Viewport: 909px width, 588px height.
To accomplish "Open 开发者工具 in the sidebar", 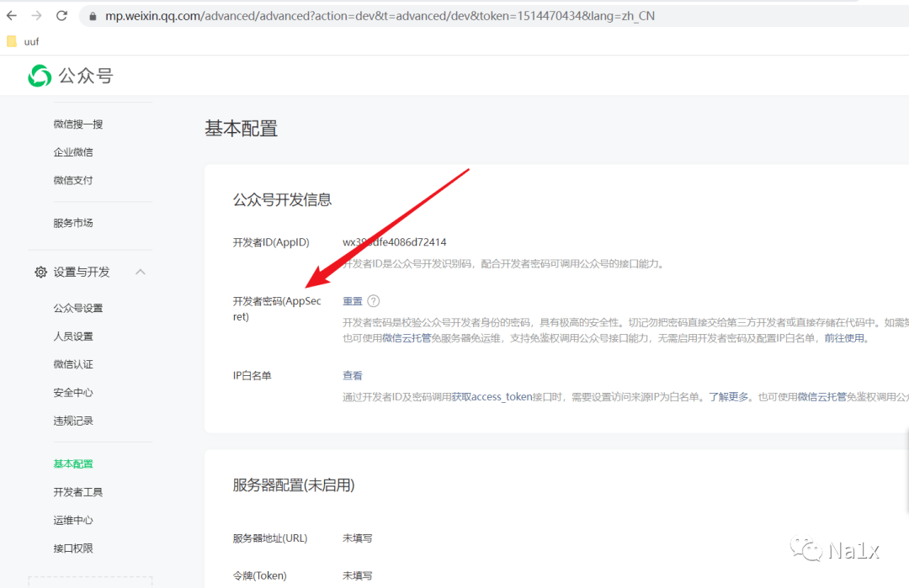I will [x=78, y=492].
